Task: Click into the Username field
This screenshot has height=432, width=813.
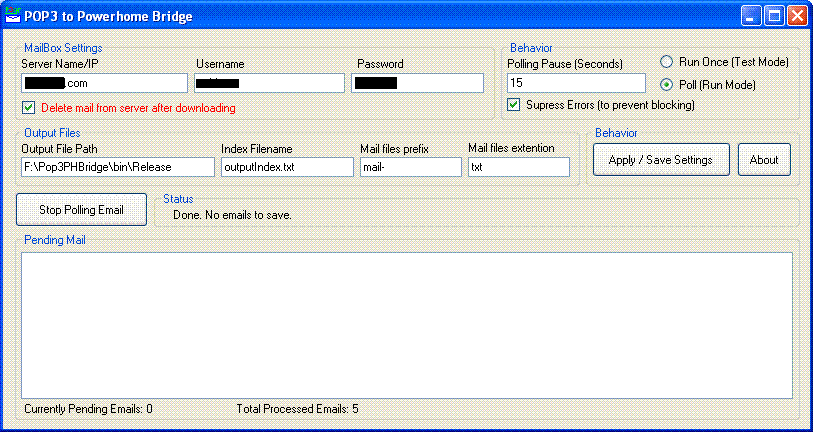Action: [270, 83]
